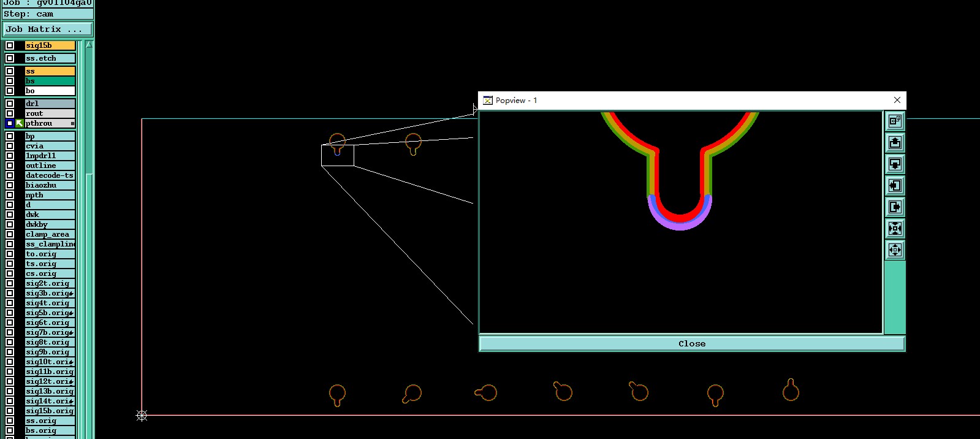Select the sig4t.orig layer name
This screenshot has width=980, height=439.
[x=50, y=303]
